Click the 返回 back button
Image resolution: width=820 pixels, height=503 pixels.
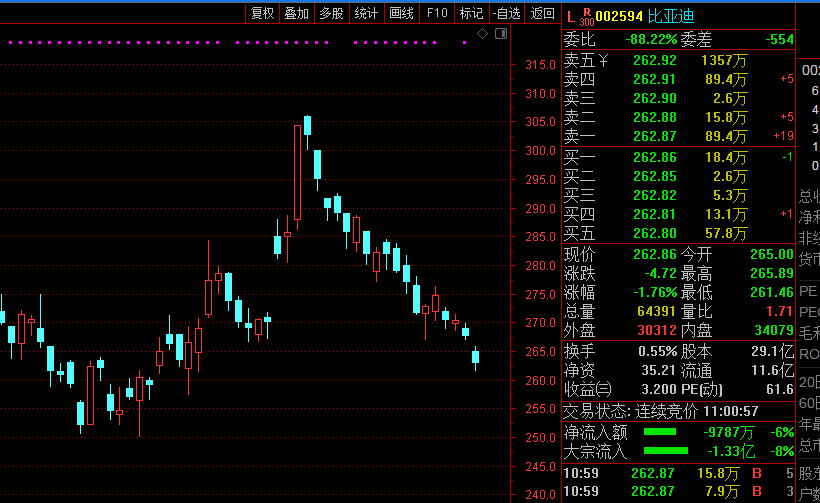pyautogui.click(x=542, y=14)
